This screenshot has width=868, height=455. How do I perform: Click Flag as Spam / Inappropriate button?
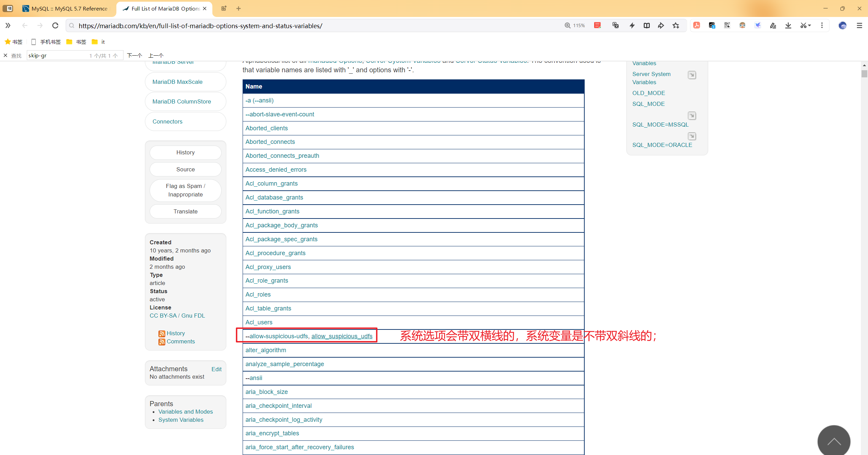(x=185, y=190)
